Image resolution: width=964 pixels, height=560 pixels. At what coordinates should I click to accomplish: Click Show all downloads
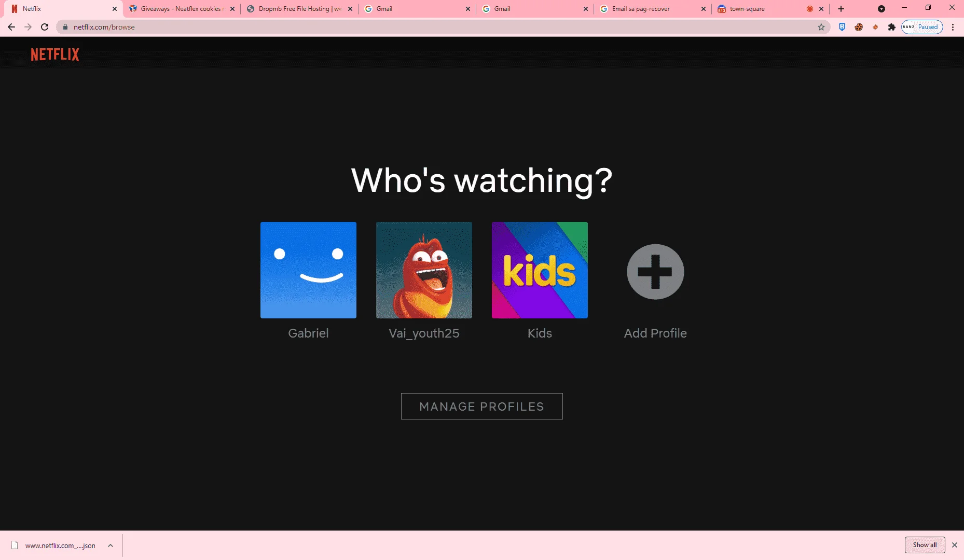[x=925, y=545]
